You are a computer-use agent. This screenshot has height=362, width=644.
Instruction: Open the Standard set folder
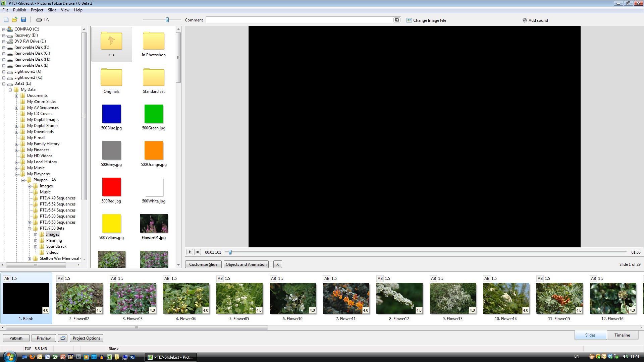[154, 77]
